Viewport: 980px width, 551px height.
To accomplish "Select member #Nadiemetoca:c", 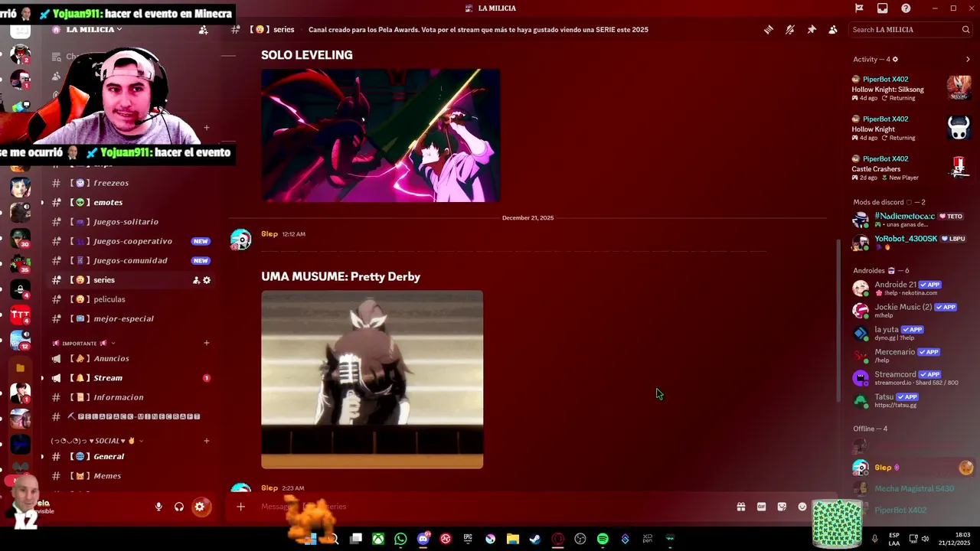I will click(x=911, y=220).
